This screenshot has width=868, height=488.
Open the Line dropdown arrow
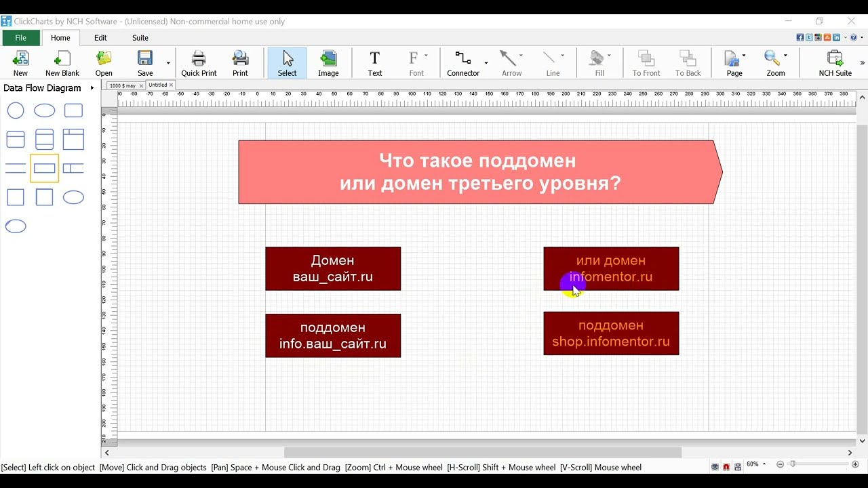point(562,56)
